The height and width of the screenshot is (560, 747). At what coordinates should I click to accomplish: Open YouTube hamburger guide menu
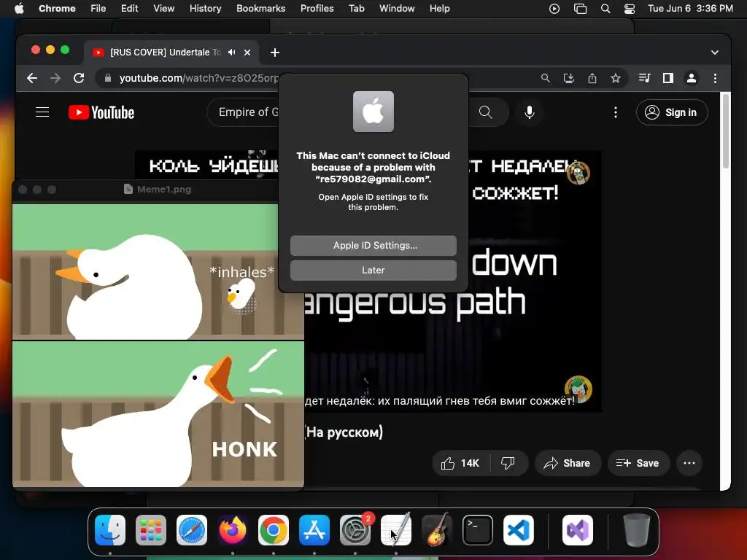pos(42,112)
